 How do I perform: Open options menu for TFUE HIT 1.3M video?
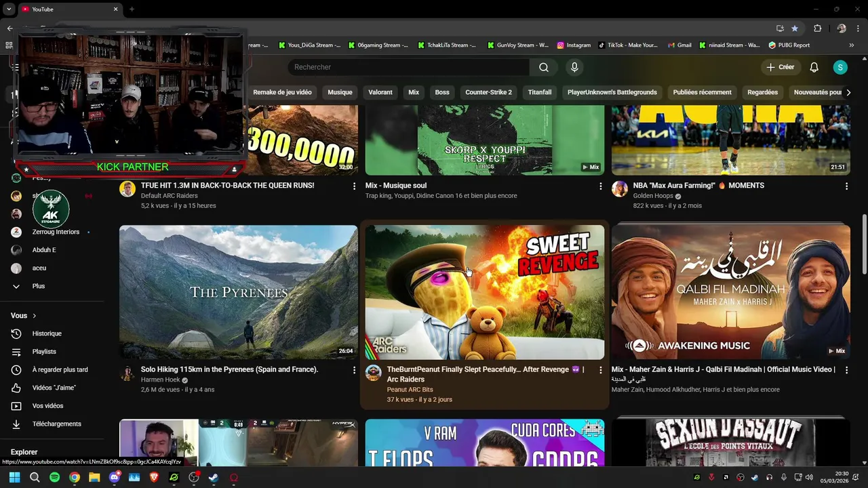(x=354, y=186)
